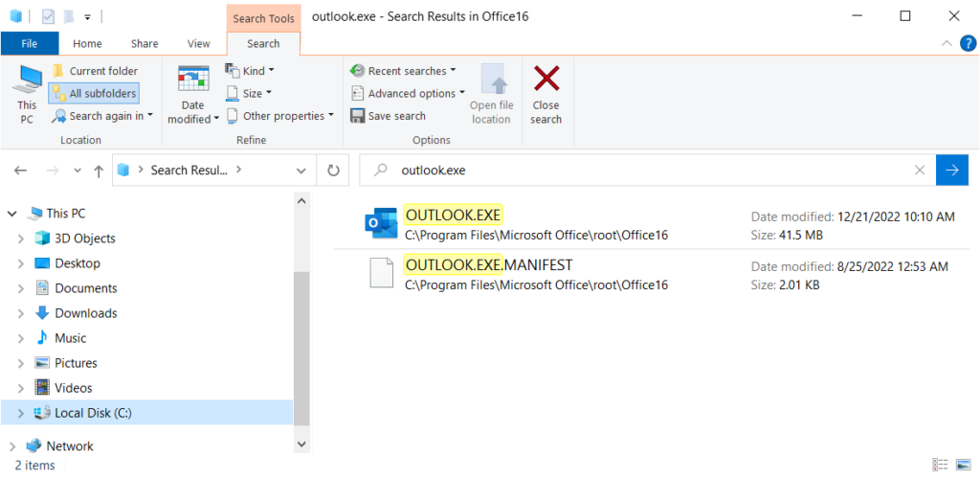
Task: Open Date modified filter dropdown
Action: [193, 95]
